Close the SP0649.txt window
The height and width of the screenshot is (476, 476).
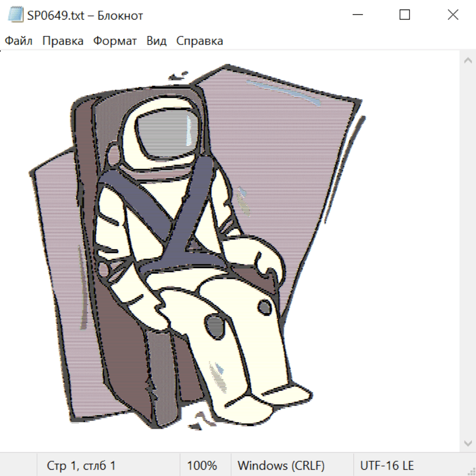click(453, 15)
